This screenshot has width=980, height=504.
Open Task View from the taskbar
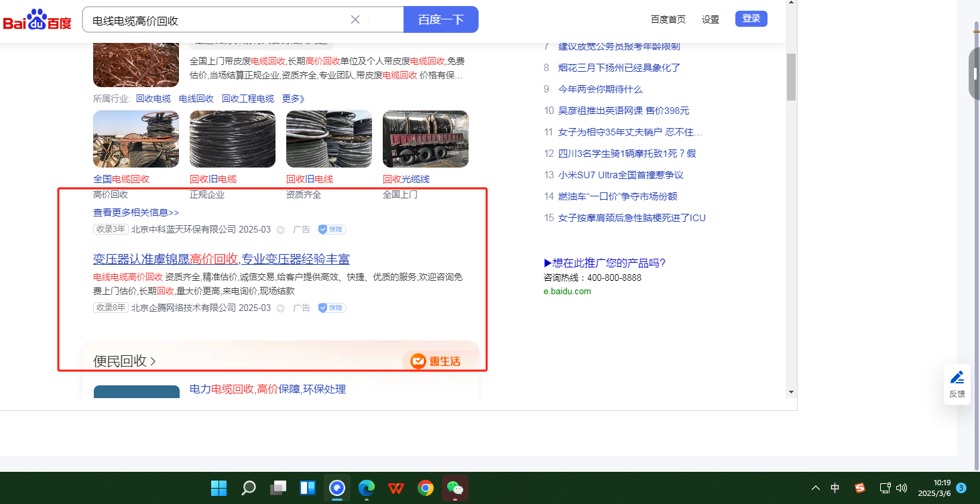[x=278, y=488]
